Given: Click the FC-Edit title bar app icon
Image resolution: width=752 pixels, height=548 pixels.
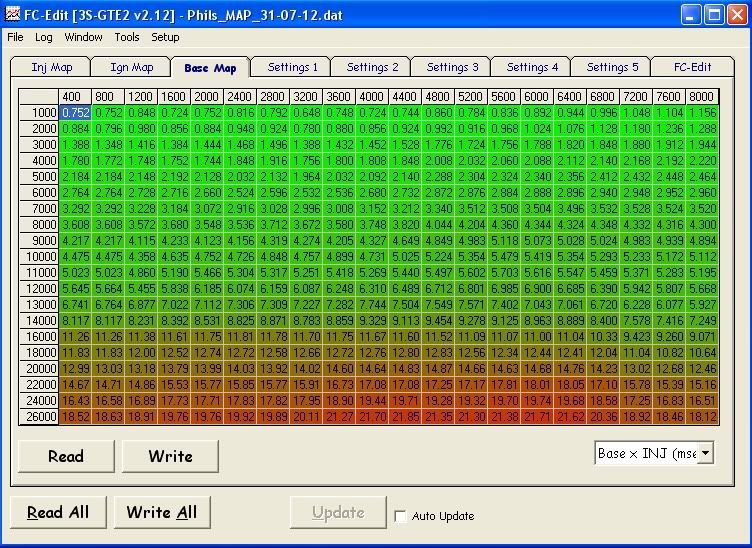Looking at the screenshot, I should (12, 14).
